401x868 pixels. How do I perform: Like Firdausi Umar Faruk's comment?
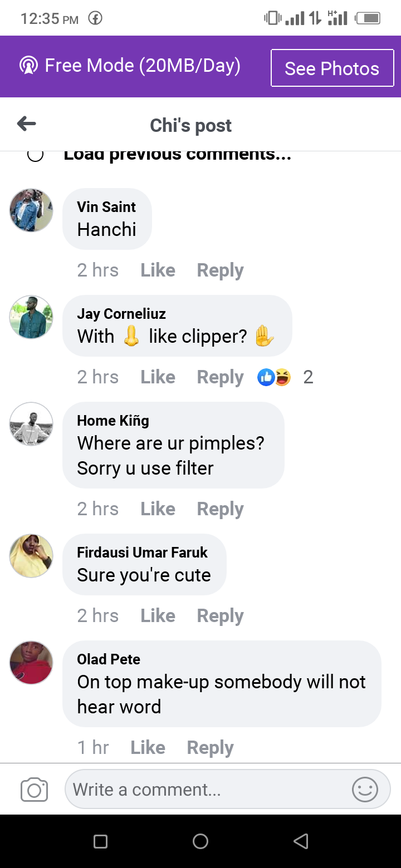(x=158, y=616)
